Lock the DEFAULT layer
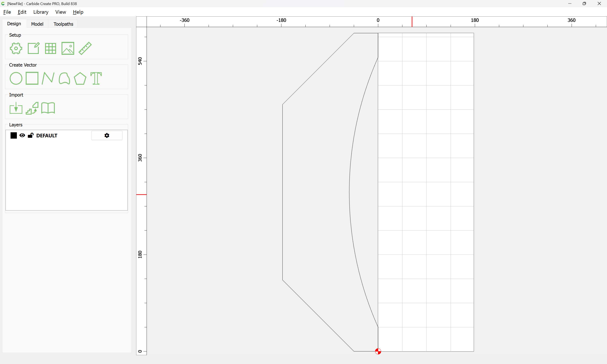The height and width of the screenshot is (364, 607). [31, 135]
